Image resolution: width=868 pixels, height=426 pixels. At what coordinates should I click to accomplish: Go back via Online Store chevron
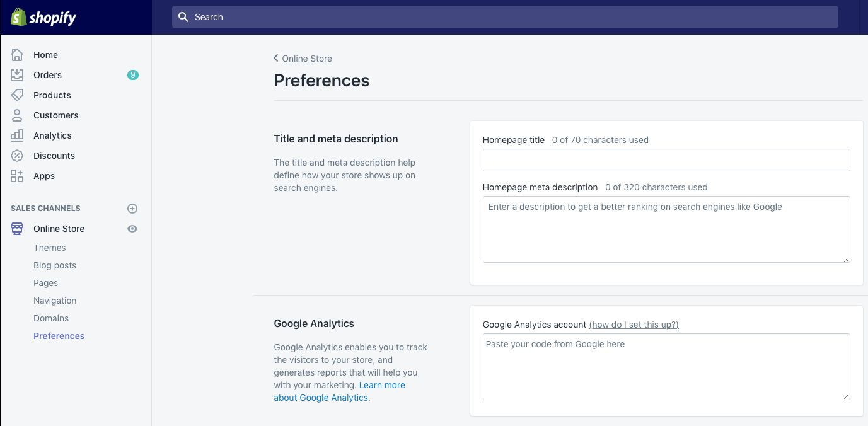pyautogui.click(x=276, y=59)
